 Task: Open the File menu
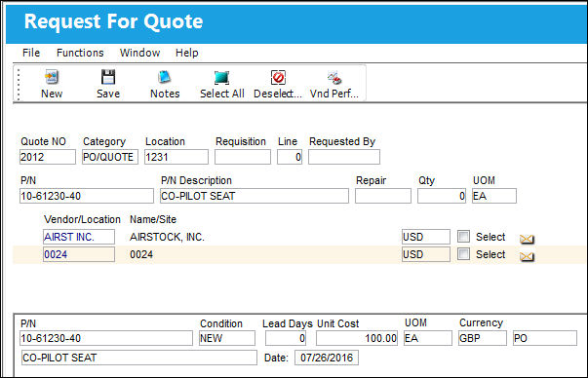pos(31,53)
